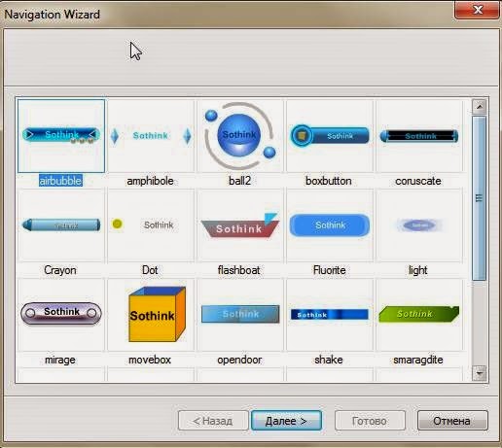The image size is (502, 448).
Task: Click the vertical scrollbar thumb
Action: click(480, 198)
